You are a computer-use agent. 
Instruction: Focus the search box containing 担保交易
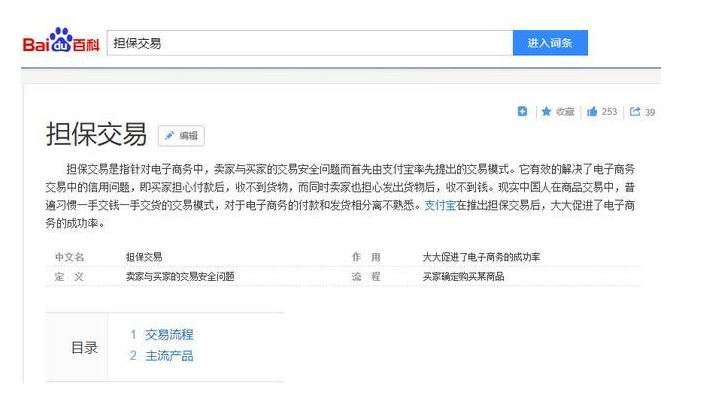coord(308,43)
